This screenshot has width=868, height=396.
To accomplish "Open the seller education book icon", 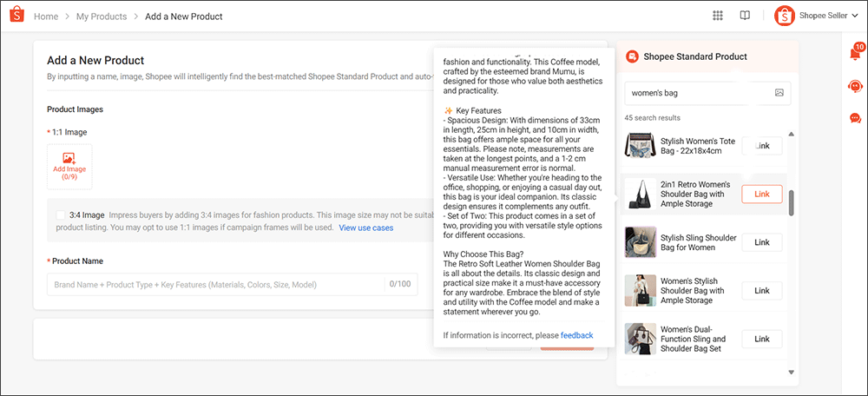I will [x=745, y=16].
